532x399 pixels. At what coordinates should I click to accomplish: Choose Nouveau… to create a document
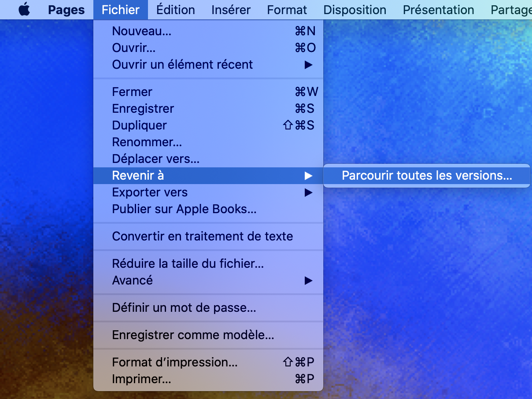pos(208,31)
